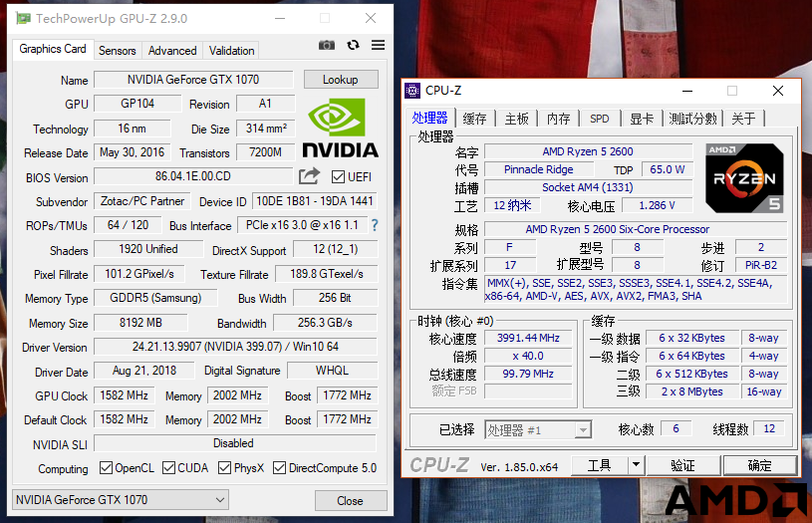This screenshot has width=812, height=523.
Task: Click the NVIDIA logo in GPU-Z
Action: pos(340,128)
